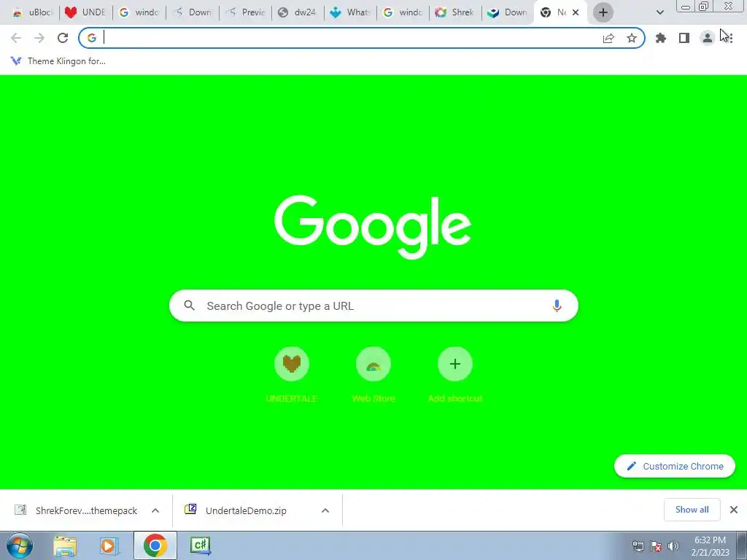This screenshot has height=560, width=747.
Task: Switch to the uBlock tab
Action: coord(32,12)
